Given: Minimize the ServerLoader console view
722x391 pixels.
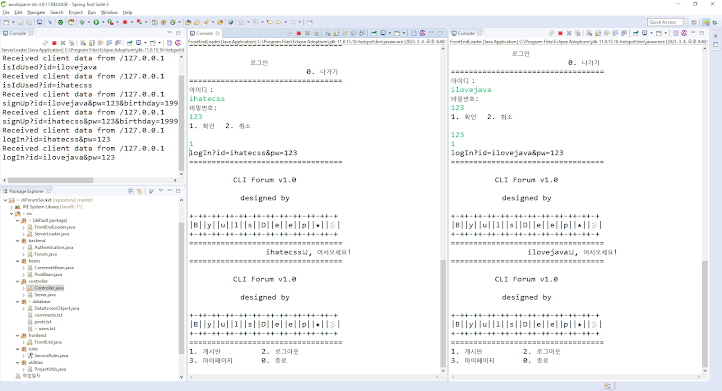Looking at the screenshot, I should point(169,33).
